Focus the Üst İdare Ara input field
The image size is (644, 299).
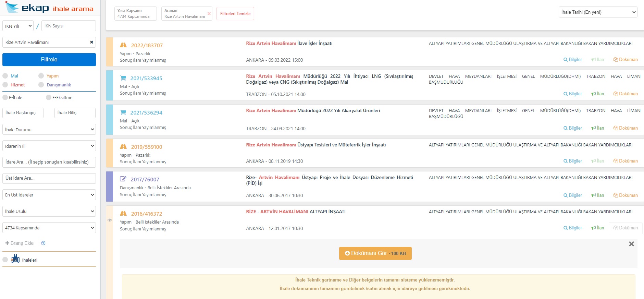[x=49, y=178]
